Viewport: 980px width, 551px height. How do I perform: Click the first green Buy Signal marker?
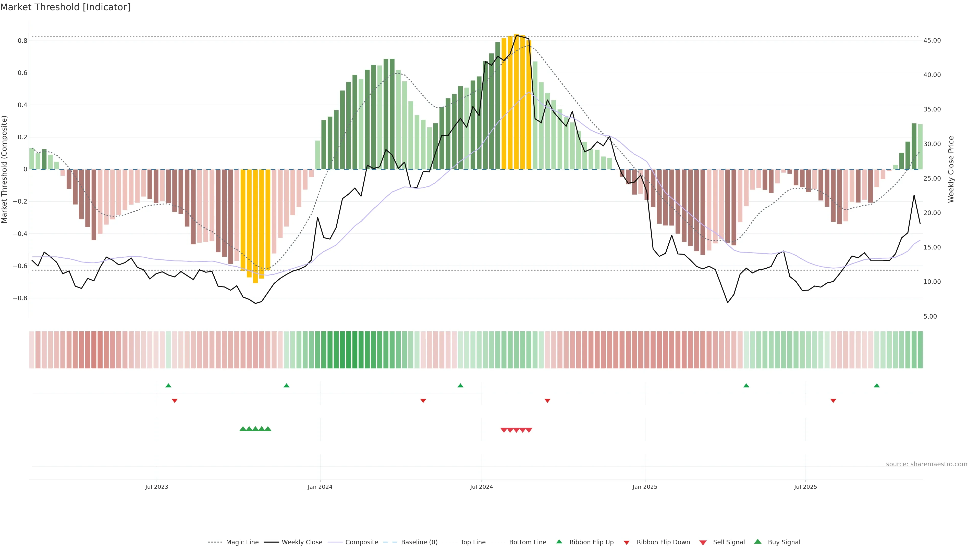tap(243, 429)
